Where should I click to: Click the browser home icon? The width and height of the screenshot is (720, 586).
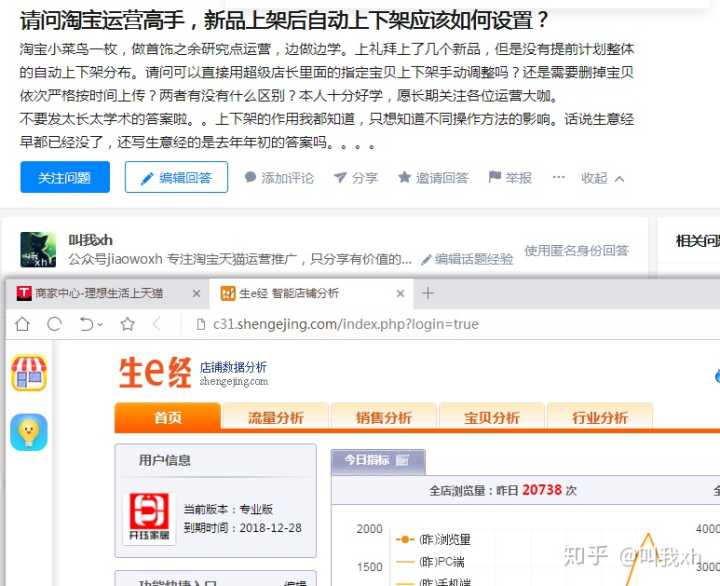[22, 324]
